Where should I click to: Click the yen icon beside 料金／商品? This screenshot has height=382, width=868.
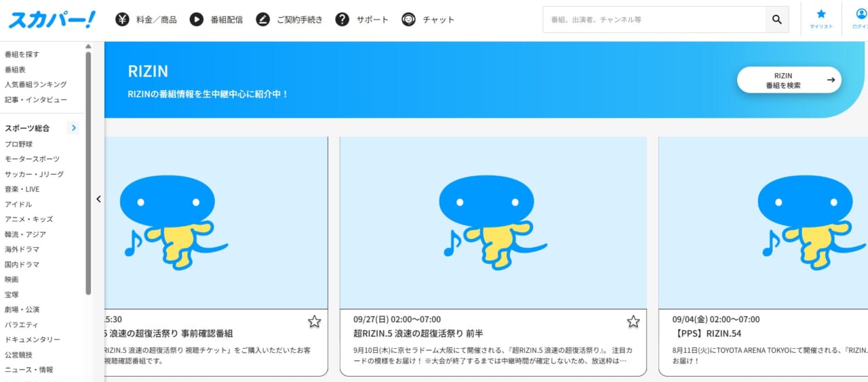pyautogui.click(x=122, y=20)
